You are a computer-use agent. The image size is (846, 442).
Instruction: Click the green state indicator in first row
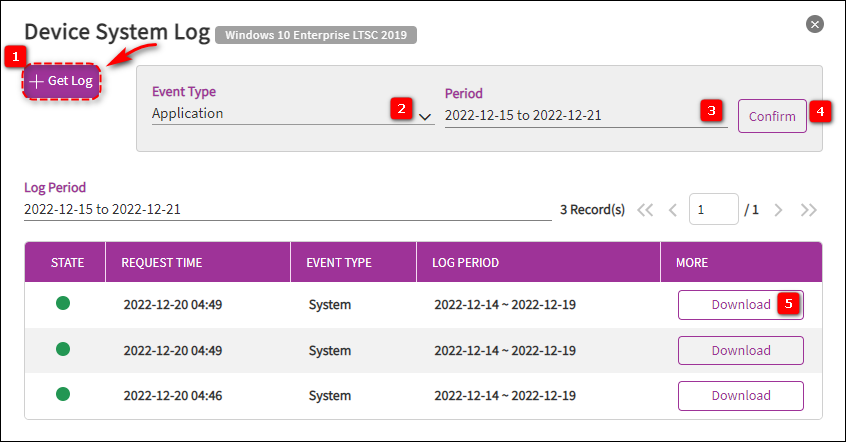(62, 304)
